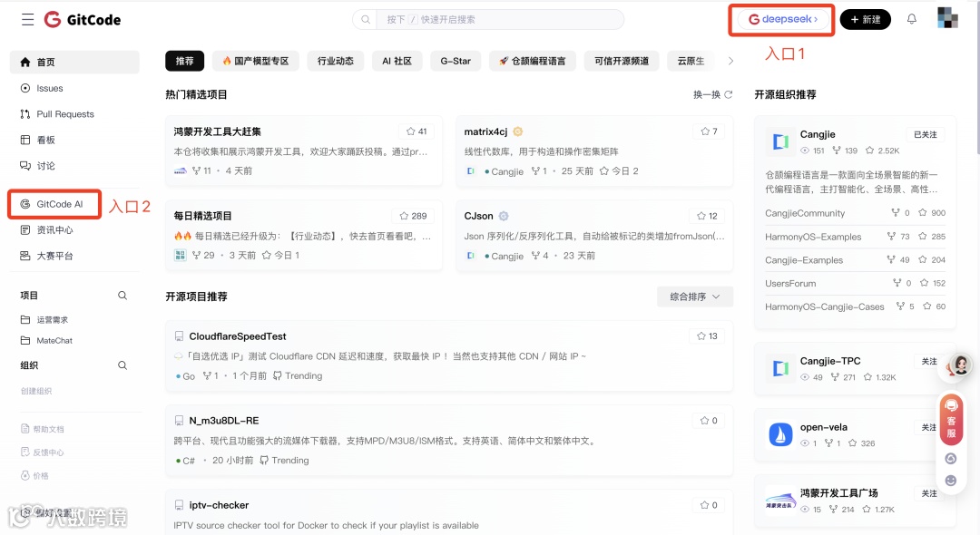Star the N_m3u8DL-RE project
The height and width of the screenshot is (535, 980).
pos(709,420)
